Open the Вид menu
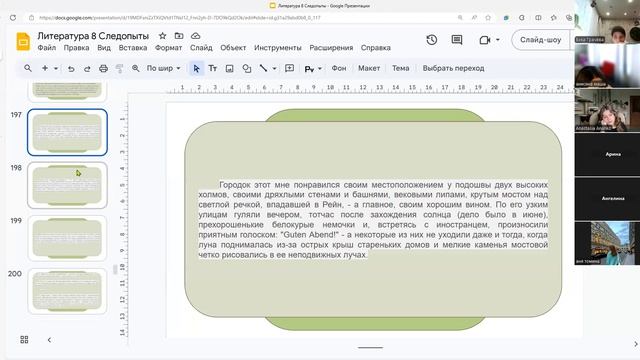The height and width of the screenshot is (360, 640). 104,48
